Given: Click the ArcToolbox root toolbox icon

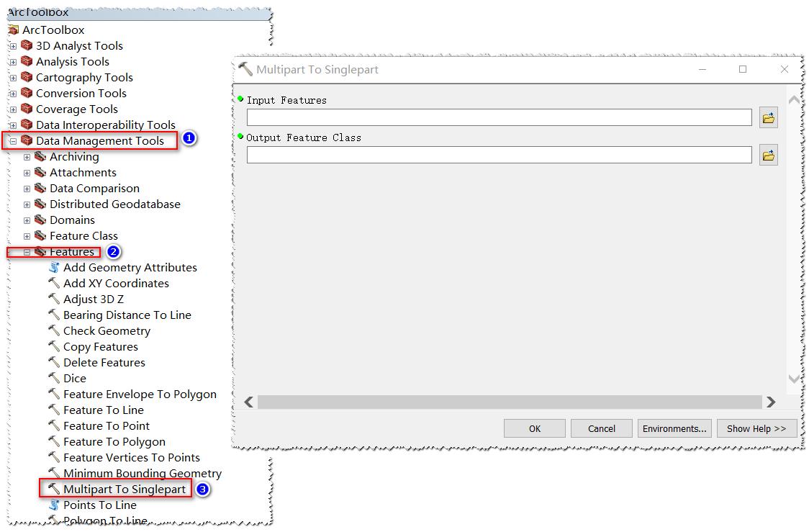Looking at the screenshot, I should [x=14, y=30].
